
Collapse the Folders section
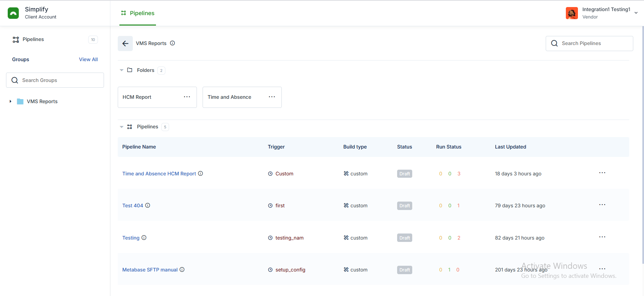(121, 70)
